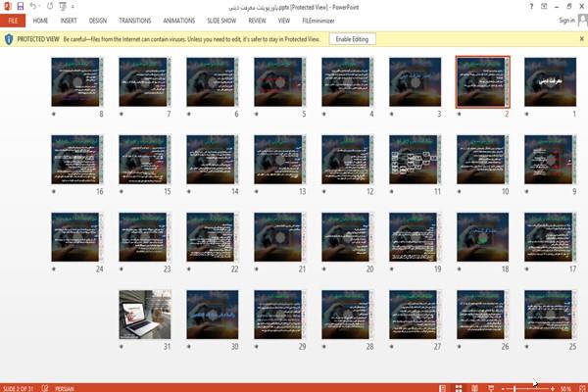This screenshot has width=588, height=392.
Task: Select slide 9 thumbnail
Action: 550,160
